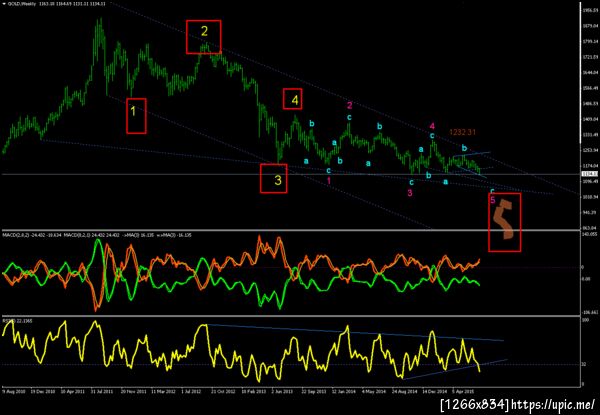Viewport: 600px width, 415px height.
Task: Click the 12 Jan 2014 date label
Action: point(344,392)
